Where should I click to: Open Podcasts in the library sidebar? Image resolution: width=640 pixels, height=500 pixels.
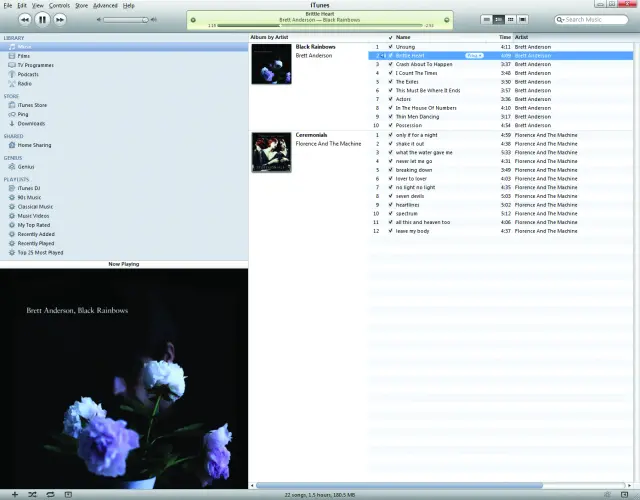click(29, 74)
